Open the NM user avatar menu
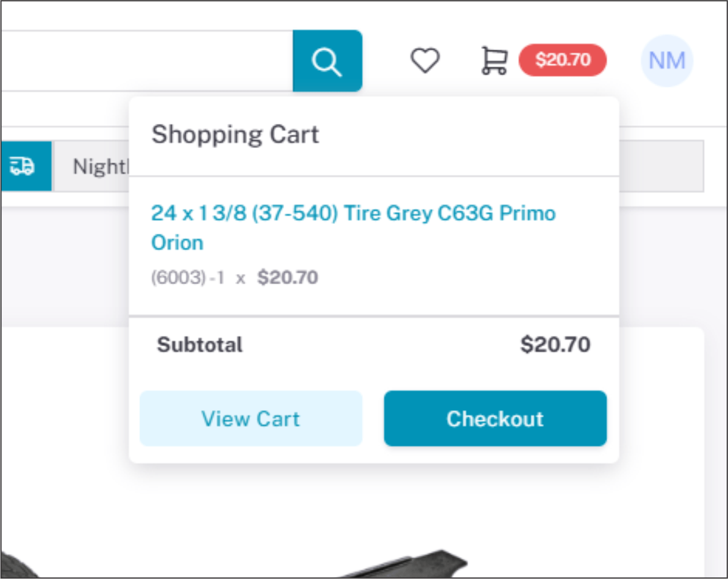Viewport: 728px width, 579px height. (x=667, y=61)
